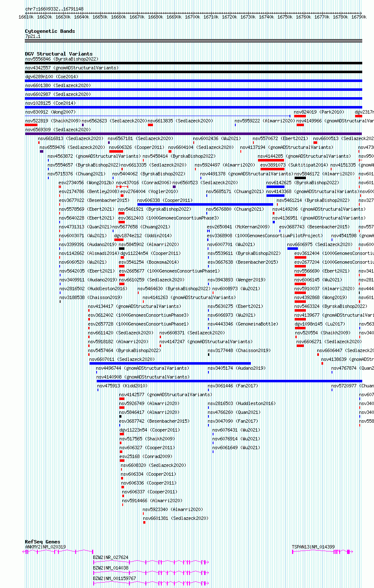Screen dimensions: 374x588
Task: Select nsv4392868 (Wong2019) label
Action: click(321, 298)
